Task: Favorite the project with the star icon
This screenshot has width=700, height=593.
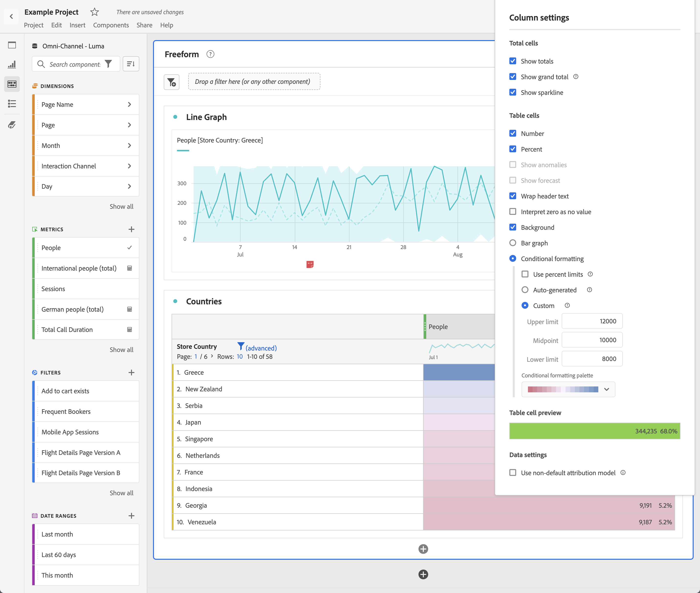Action: 94,12
